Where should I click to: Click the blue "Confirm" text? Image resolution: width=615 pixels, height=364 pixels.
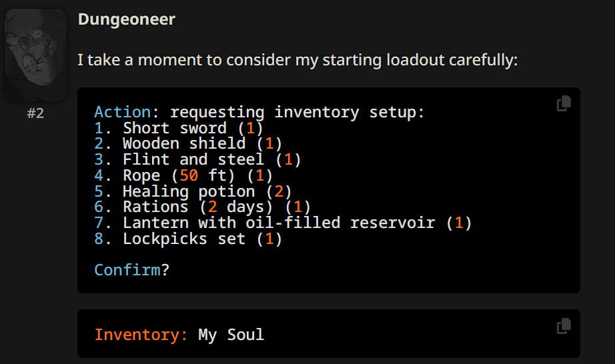click(x=127, y=270)
